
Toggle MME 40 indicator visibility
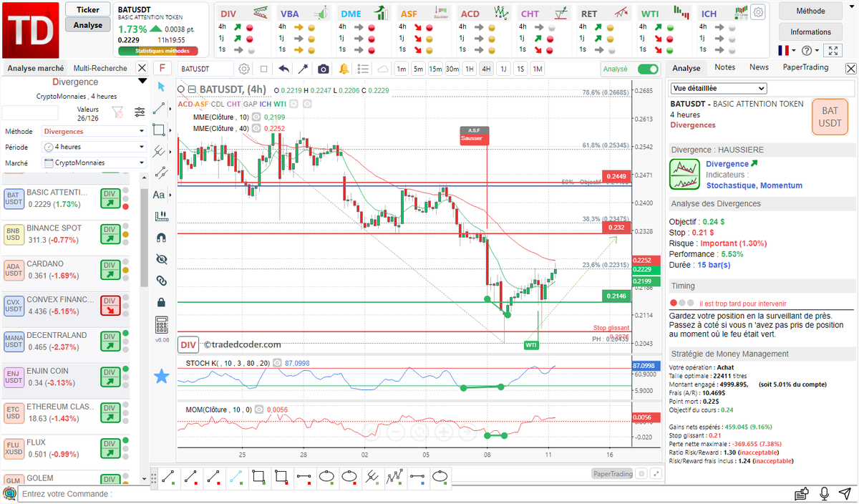click(256, 129)
